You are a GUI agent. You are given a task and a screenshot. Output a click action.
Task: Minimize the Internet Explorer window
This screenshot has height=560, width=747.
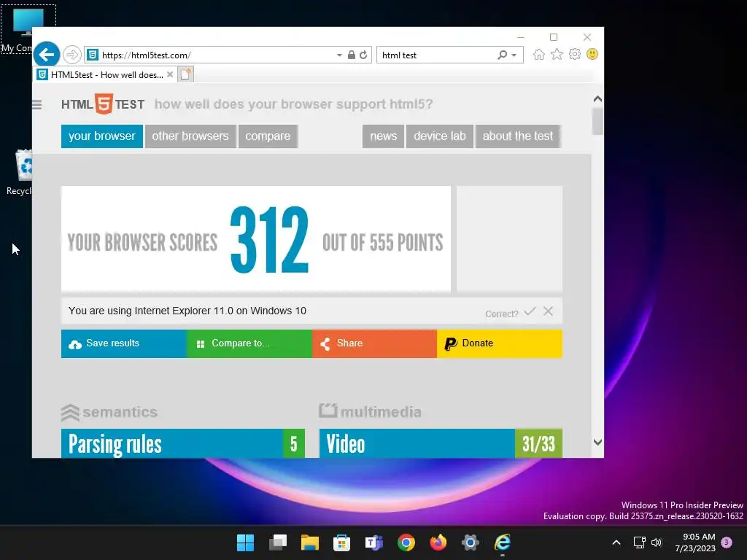(521, 37)
